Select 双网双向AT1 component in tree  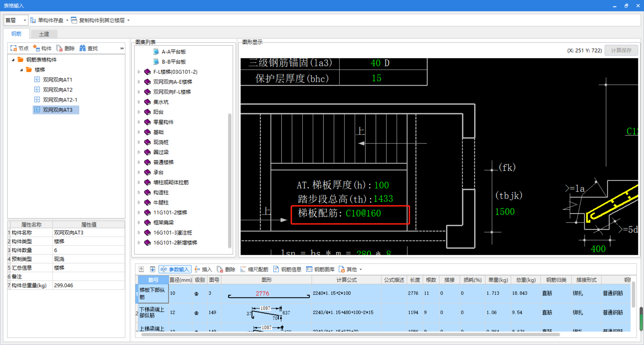click(53, 80)
